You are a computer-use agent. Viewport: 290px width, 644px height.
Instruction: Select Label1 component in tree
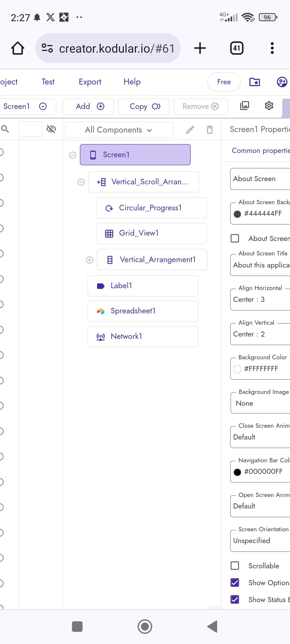click(x=143, y=286)
